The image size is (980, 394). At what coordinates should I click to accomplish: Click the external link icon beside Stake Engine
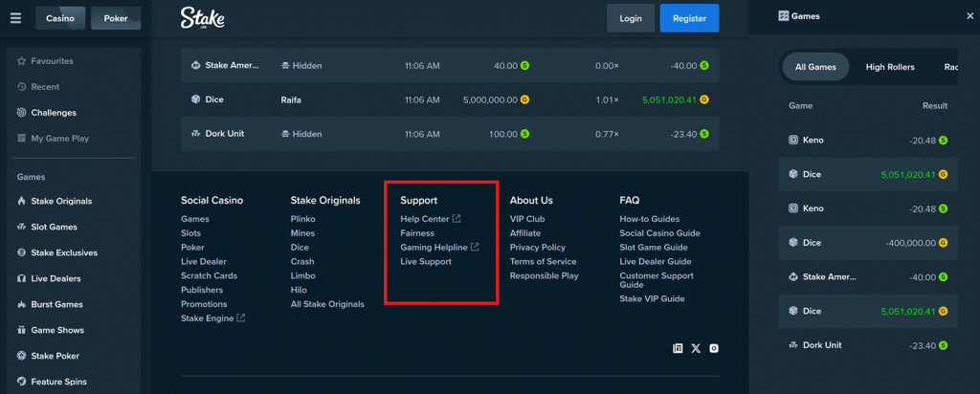(240, 317)
